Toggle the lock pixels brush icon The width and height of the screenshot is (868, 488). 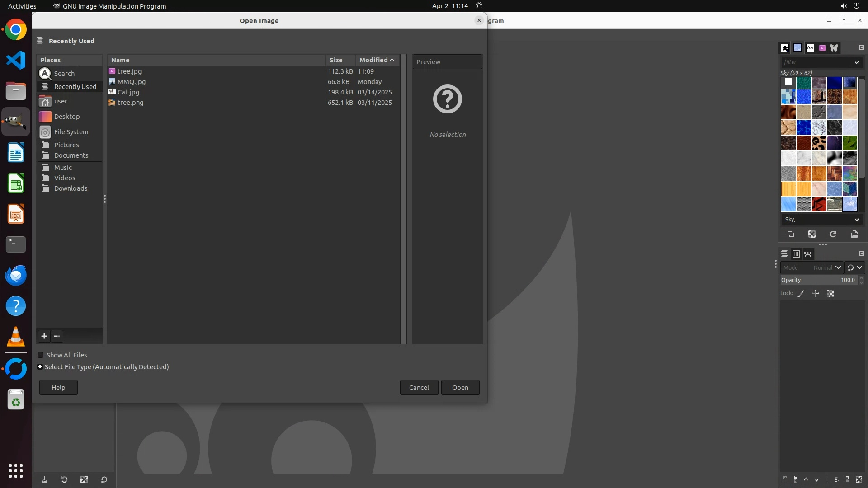pyautogui.click(x=801, y=293)
